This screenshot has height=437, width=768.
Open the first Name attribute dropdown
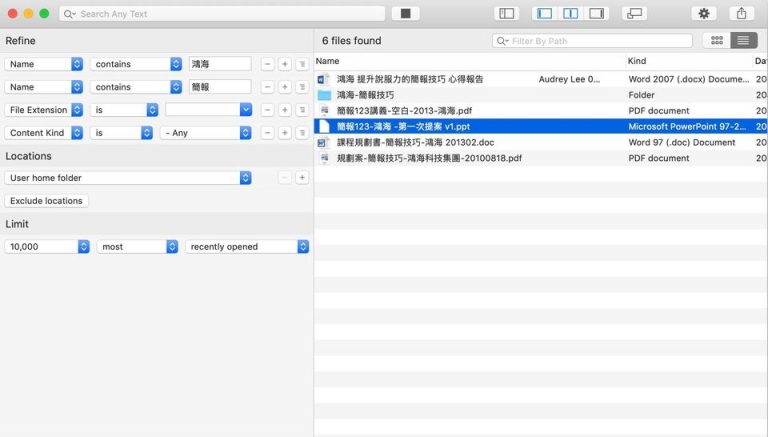[x=44, y=64]
